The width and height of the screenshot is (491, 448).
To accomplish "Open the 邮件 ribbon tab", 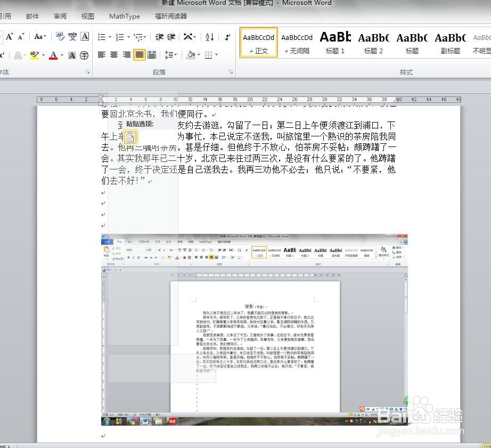I will tap(32, 17).
